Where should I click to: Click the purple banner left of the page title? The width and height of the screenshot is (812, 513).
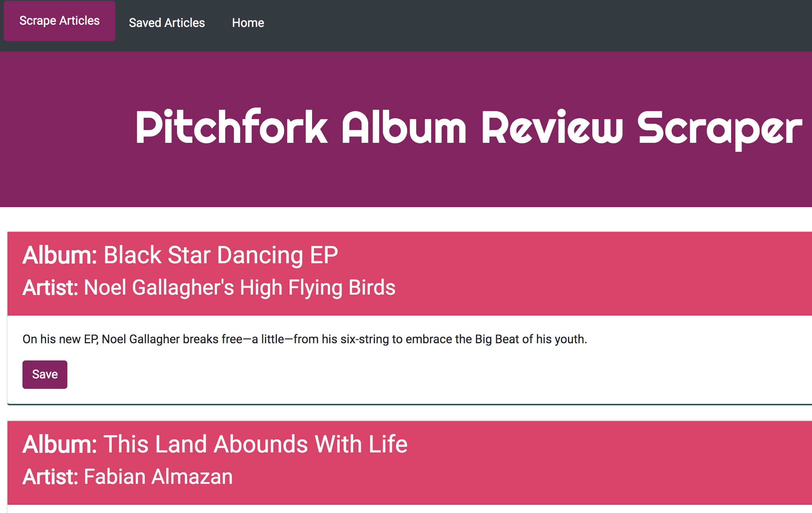coord(64,127)
